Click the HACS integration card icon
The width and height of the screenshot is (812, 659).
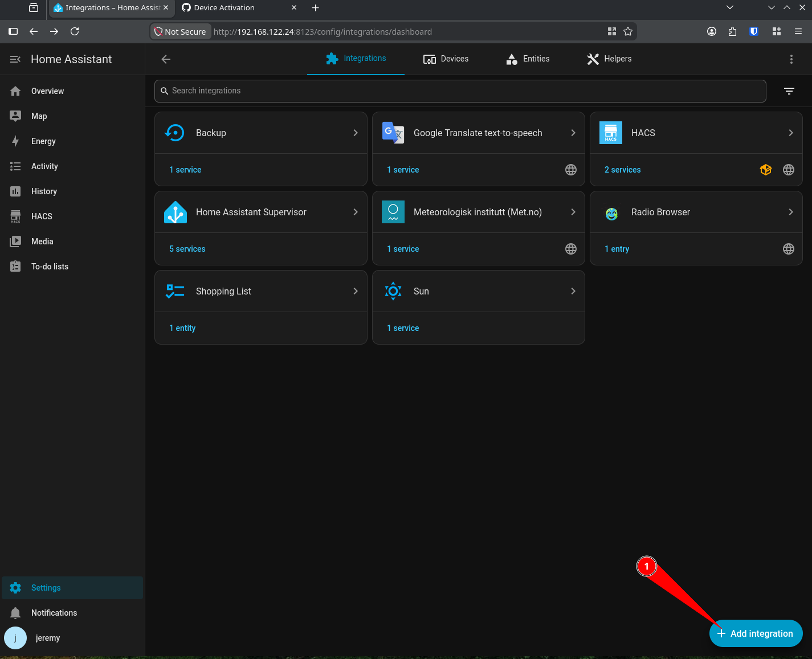pyautogui.click(x=611, y=133)
